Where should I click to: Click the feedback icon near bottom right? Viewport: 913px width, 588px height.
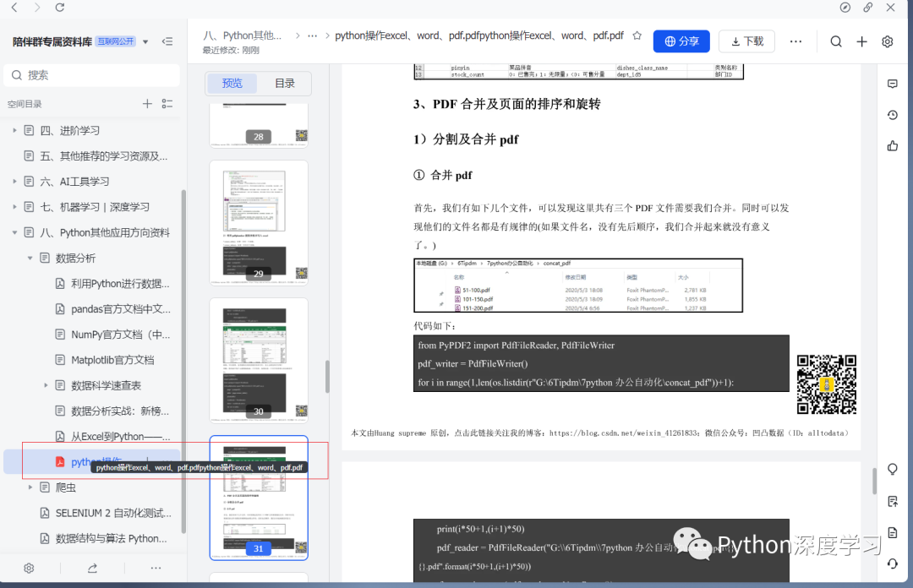(893, 501)
